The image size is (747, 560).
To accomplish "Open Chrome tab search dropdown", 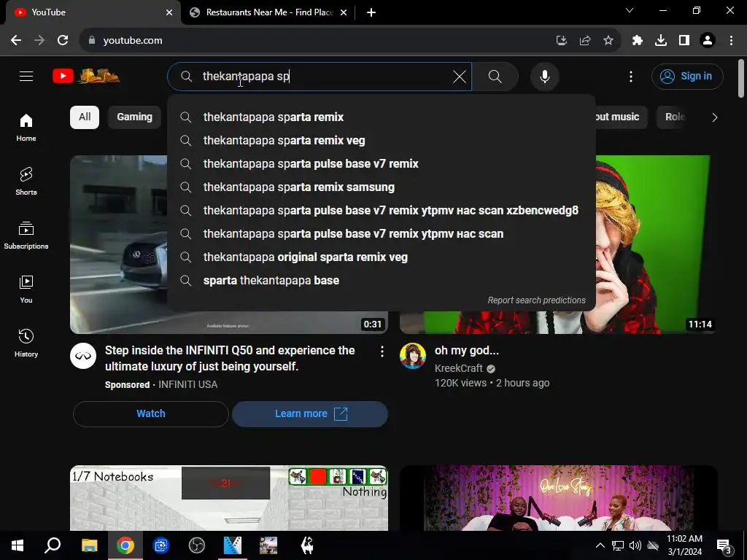I will coord(630,10).
